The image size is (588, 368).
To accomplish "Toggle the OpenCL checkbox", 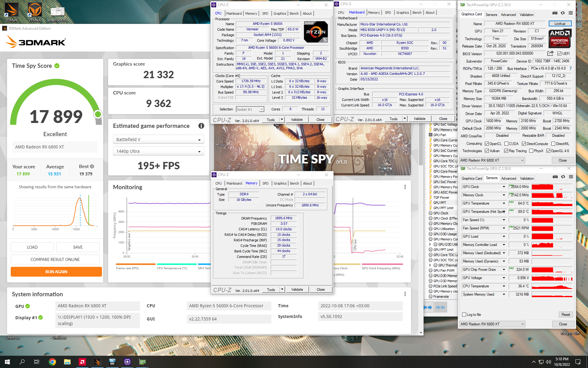I will click(x=487, y=144).
